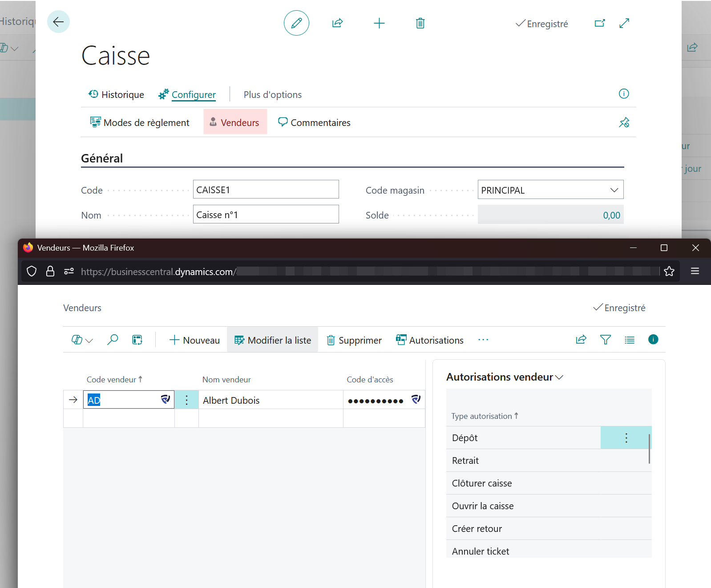Open three-dot row menu for vendor AD

pos(186,400)
